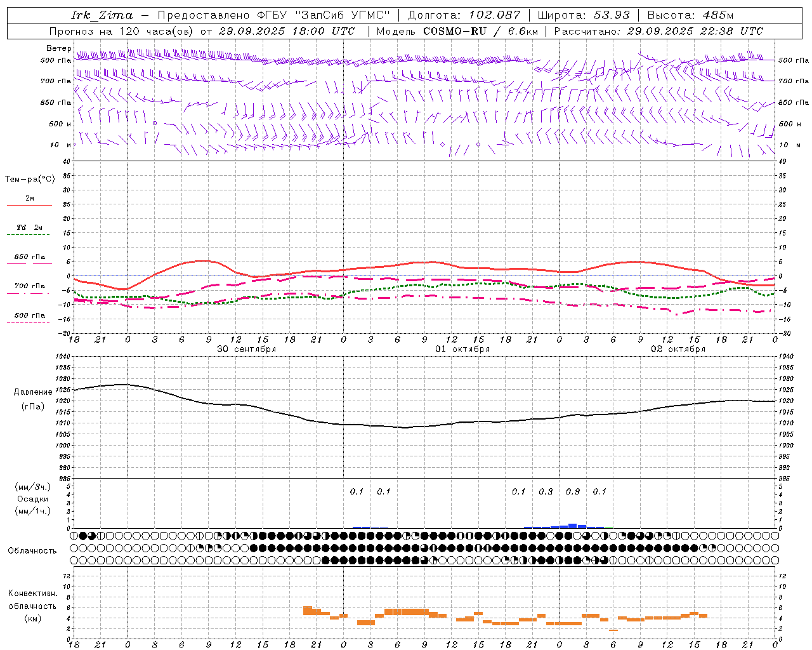Viewport: 812px width, 650px height.
Task: Select the date label 02 октября
Action: pyautogui.click(x=678, y=349)
